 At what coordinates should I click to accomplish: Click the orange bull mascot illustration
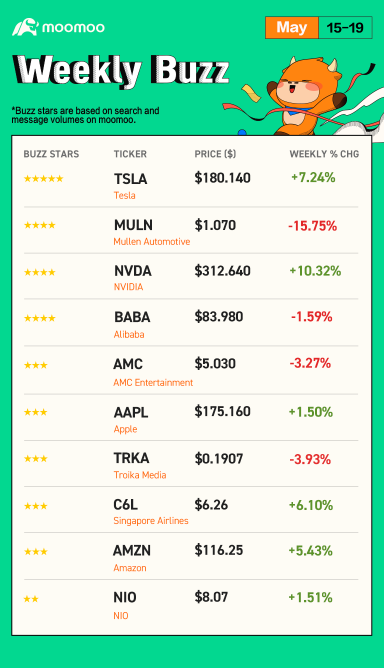pyautogui.click(x=304, y=97)
